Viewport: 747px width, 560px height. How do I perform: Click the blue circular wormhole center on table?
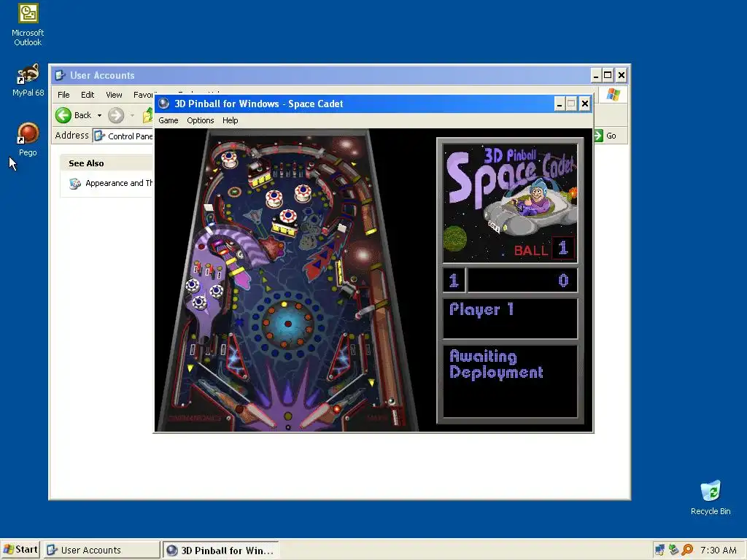click(x=287, y=323)
